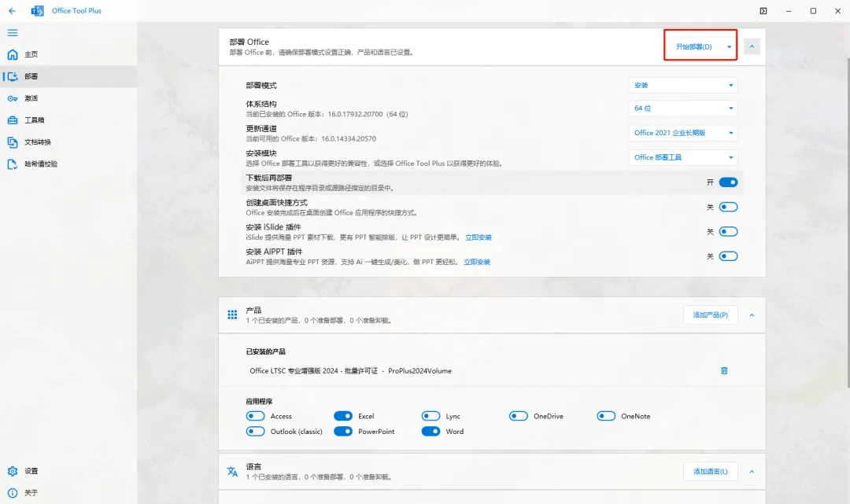Screen dimensions: 850x504
Task: Toggle the Outlook (classic) switch
Action: 255,432
